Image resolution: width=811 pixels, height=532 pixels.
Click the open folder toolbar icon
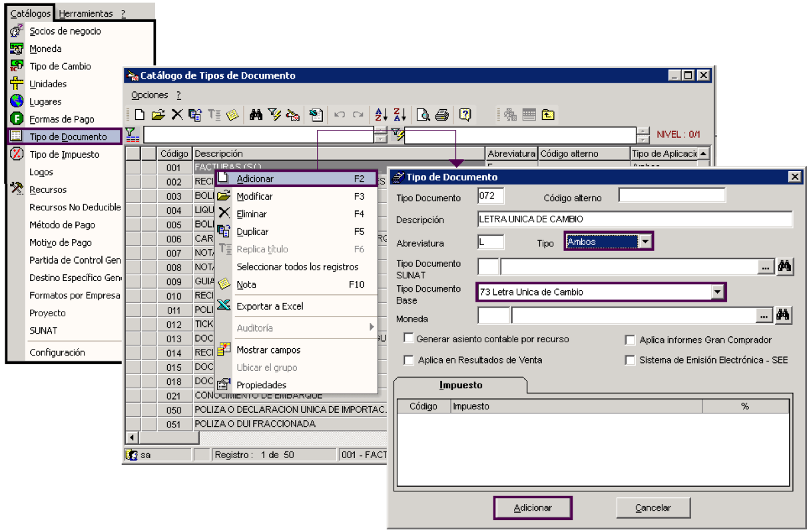158,115
